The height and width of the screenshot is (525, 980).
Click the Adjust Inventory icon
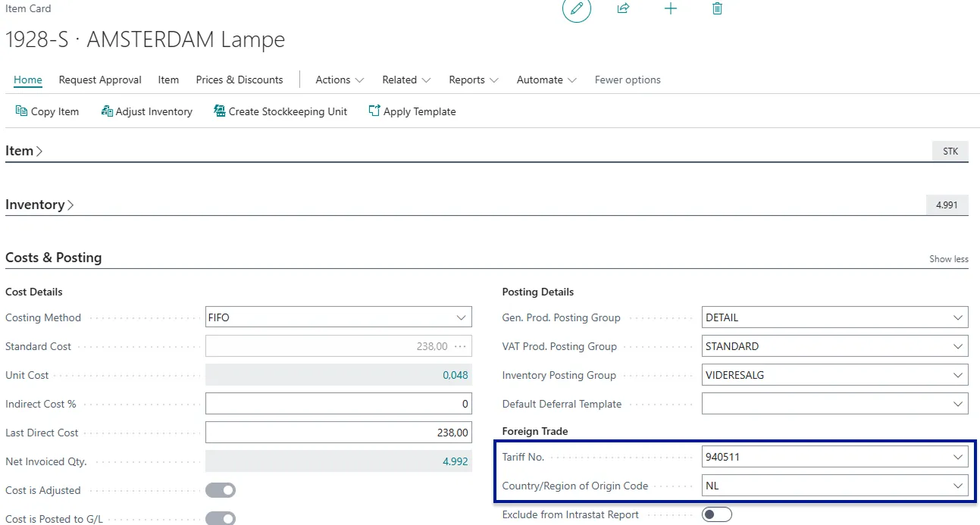click(107, 111)
